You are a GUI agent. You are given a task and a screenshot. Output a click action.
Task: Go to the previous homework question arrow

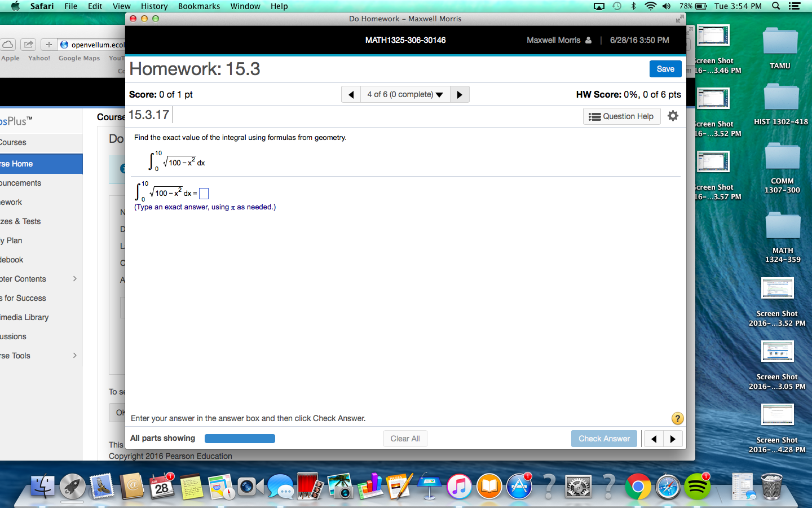pos(351,94)
